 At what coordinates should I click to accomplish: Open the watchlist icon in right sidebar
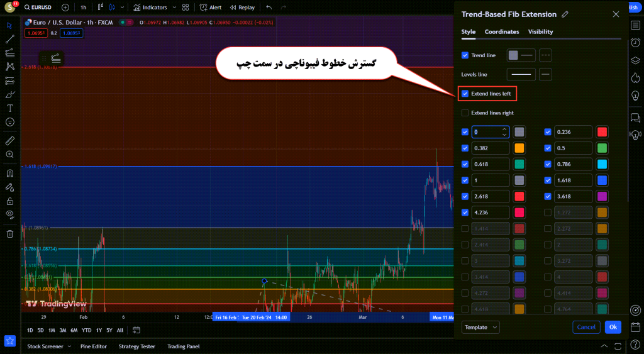click(x=635, y=25)
